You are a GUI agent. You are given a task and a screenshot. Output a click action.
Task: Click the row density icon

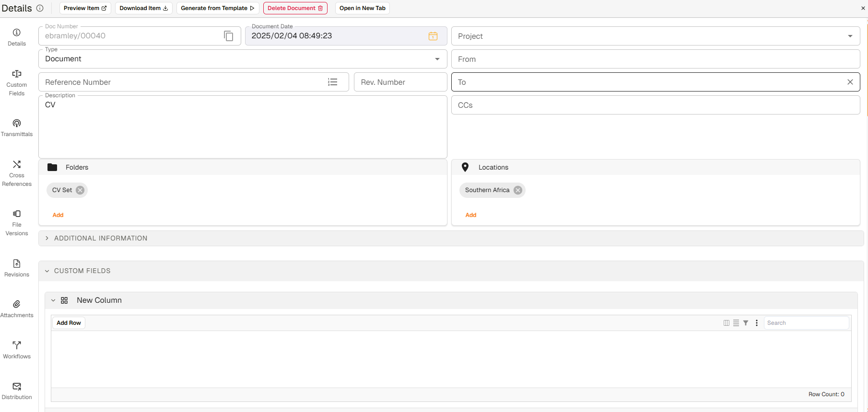tap(736, 323)
